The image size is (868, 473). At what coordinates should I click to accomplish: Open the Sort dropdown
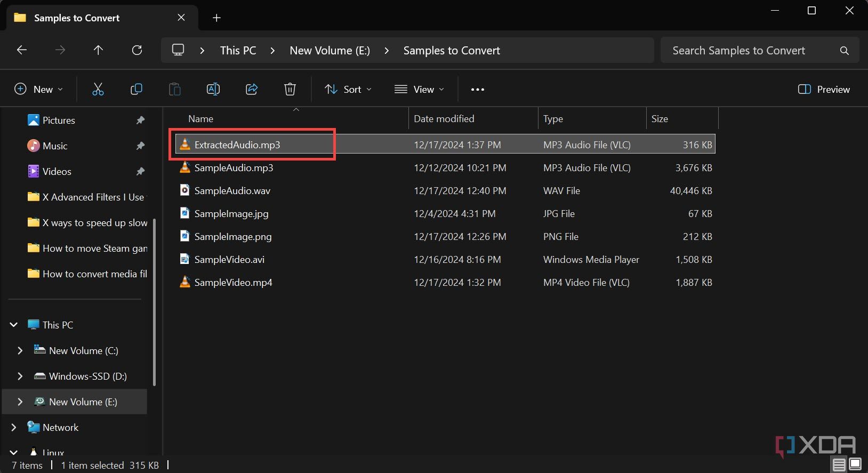tap(348, 89)
